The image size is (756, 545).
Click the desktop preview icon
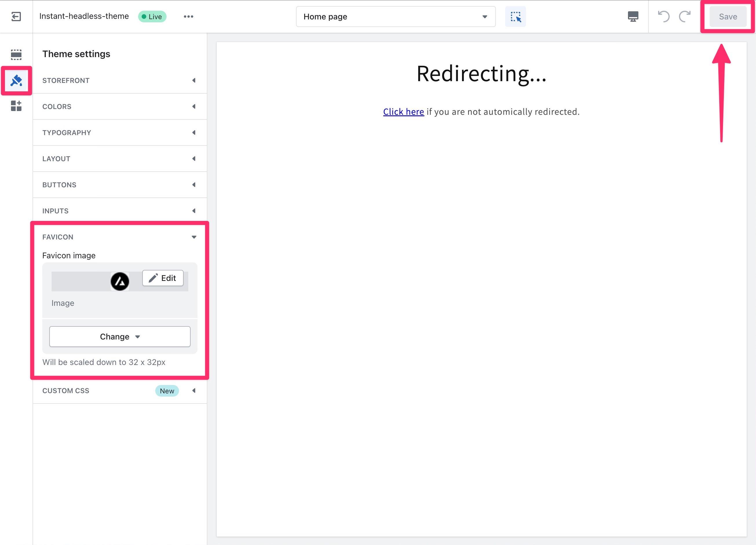tap(633, 17)
